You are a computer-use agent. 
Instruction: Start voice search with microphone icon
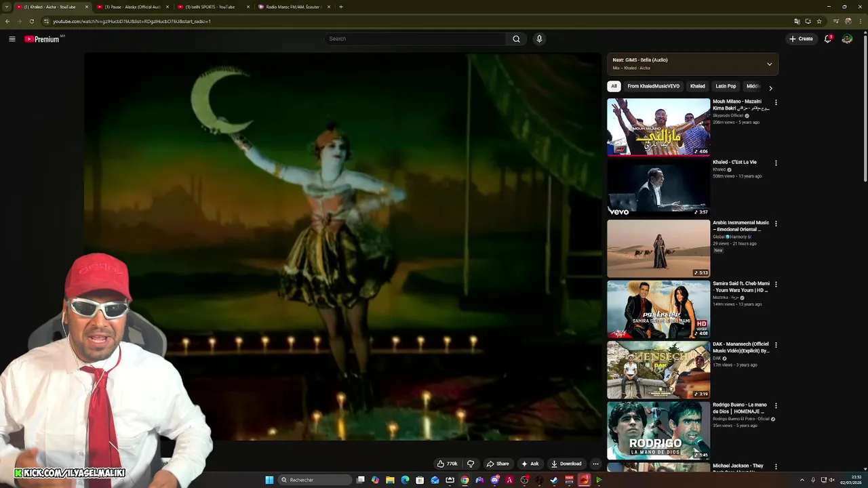click(x=539, y=39)
